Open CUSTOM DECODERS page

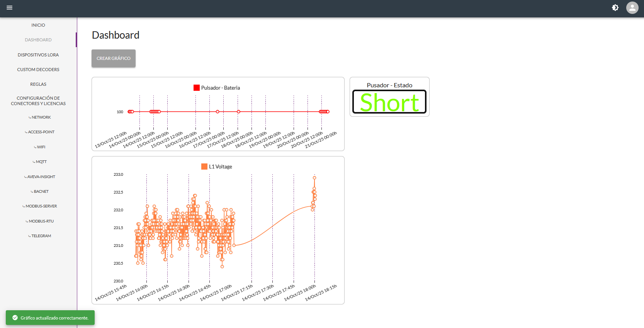point(38,70)
